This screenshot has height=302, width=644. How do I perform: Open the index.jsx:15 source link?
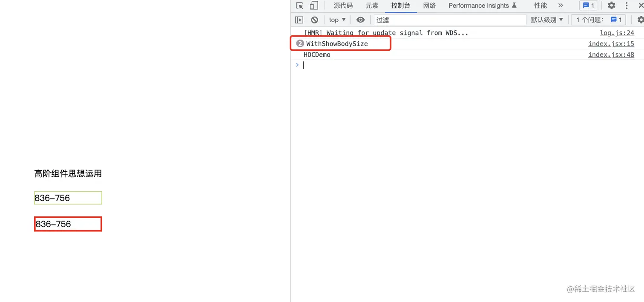click(611, 44)
